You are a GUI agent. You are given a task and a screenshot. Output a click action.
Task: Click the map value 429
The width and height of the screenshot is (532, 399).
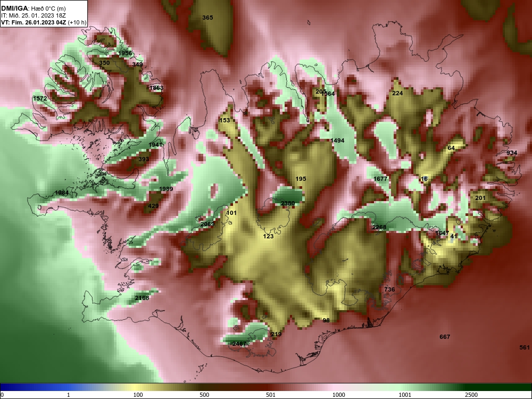[153, 206]
